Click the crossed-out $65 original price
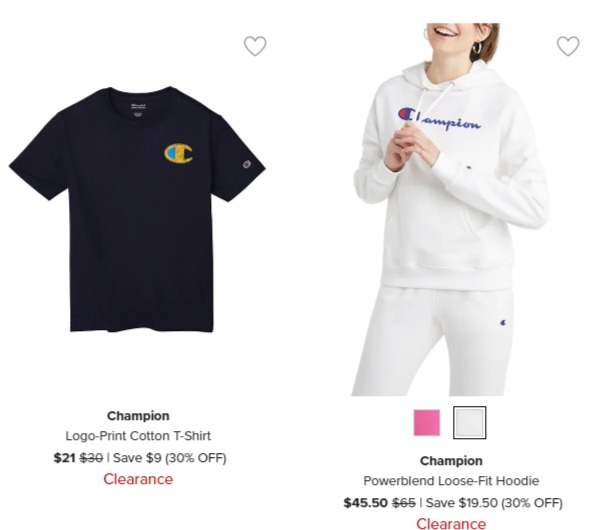Image resolution: width=606 pixels, height=530 pixels. click(404, 503)
